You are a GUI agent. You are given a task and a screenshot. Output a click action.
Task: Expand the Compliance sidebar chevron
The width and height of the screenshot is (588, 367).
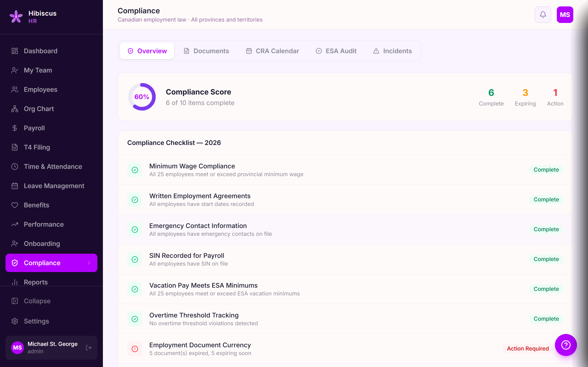[x=89, y=263]
